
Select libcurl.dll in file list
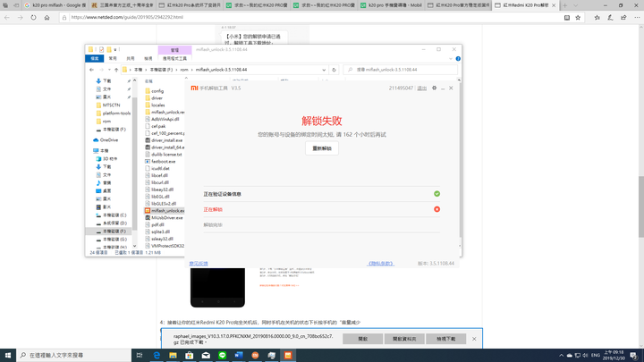point(157,182)
